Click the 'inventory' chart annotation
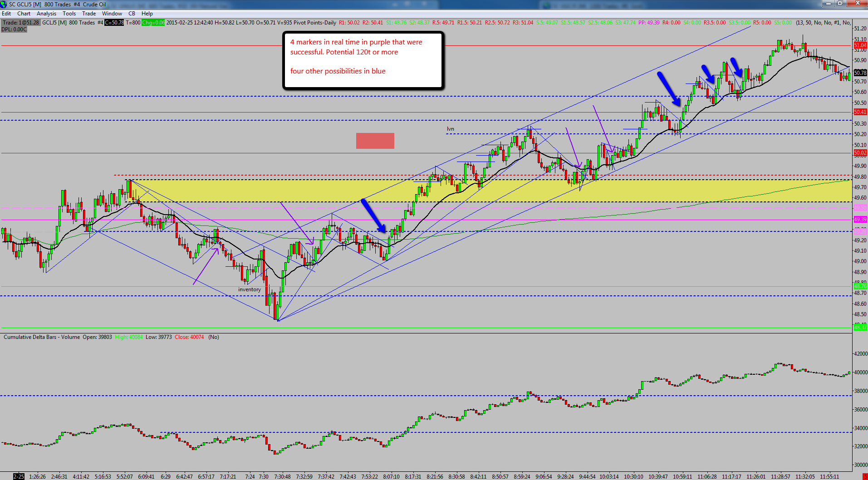Screen dimensions: 868x480 [x=250, y=289]
